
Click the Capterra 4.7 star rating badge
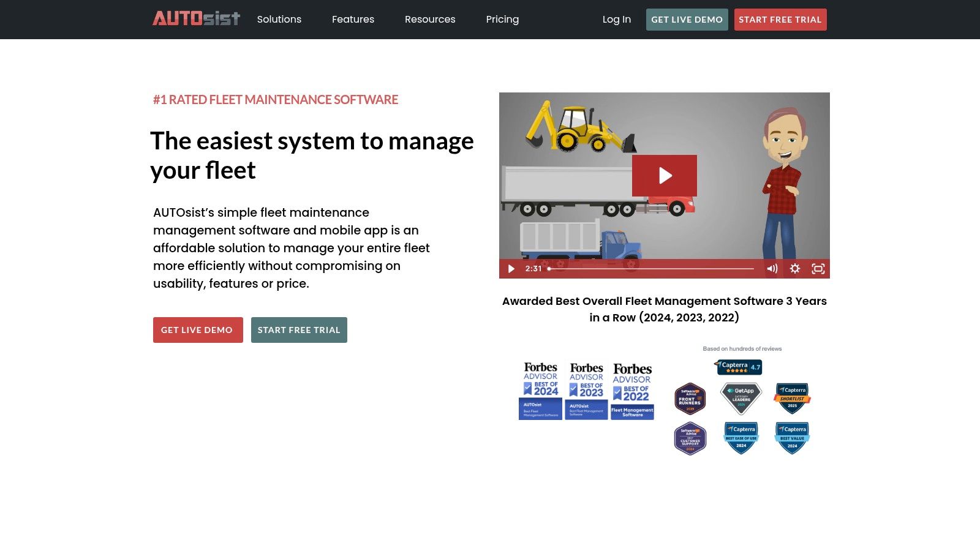[739, 367]
